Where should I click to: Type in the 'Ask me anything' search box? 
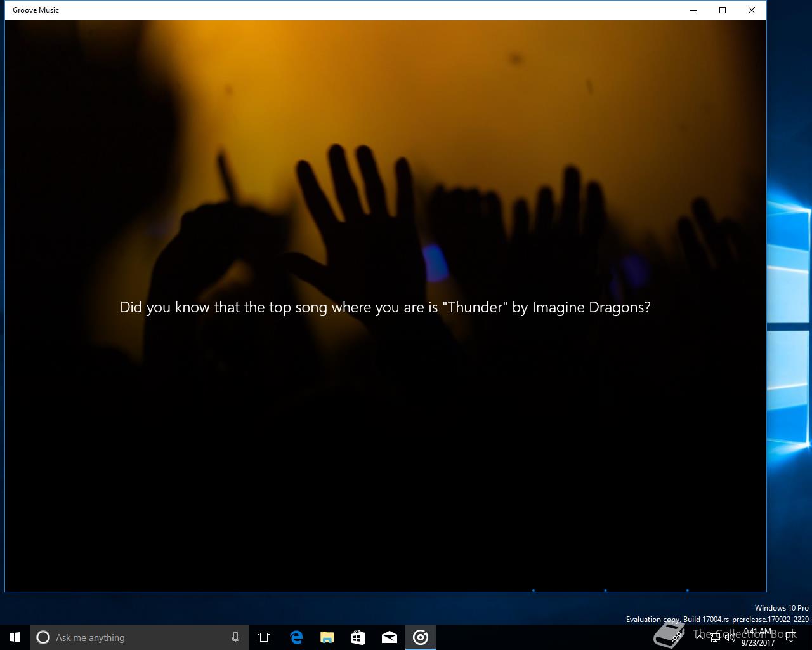[140, 637]
